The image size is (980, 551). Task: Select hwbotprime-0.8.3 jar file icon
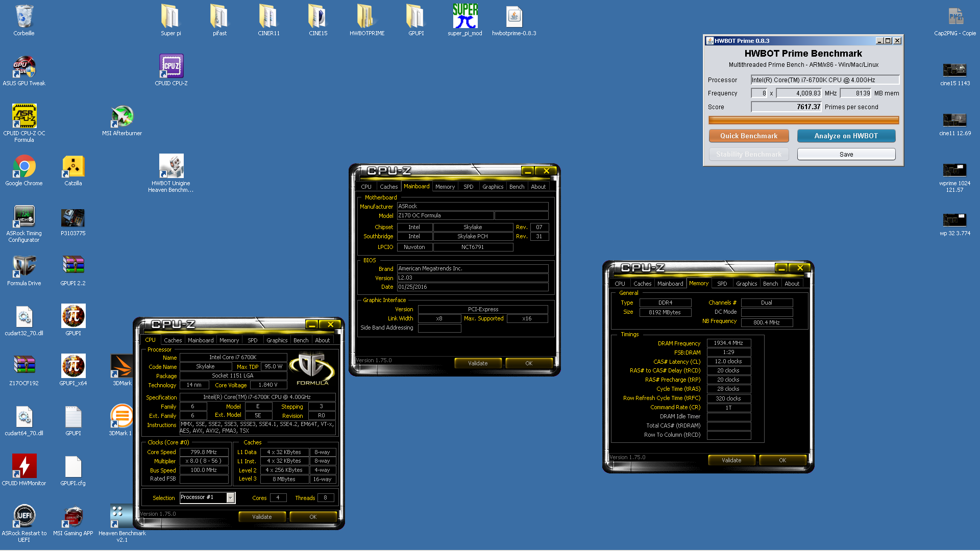(514, 20)
